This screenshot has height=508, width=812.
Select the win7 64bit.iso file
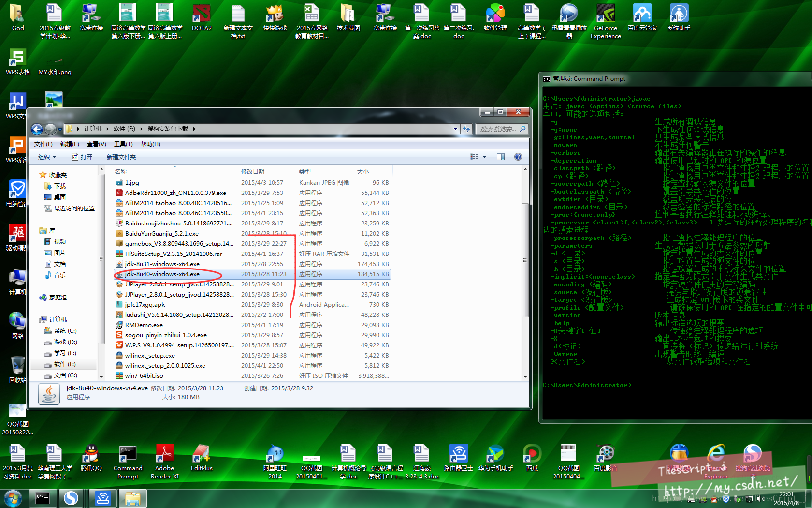tap(252, 375)
